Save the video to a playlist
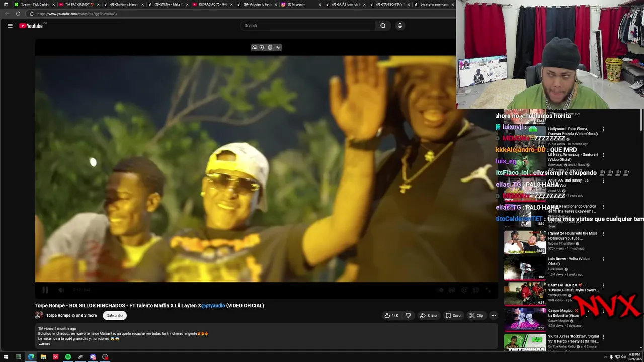Image resolution: width=644 pixels, height=362 pixels. pyautogui.click(x=453, y=316)
